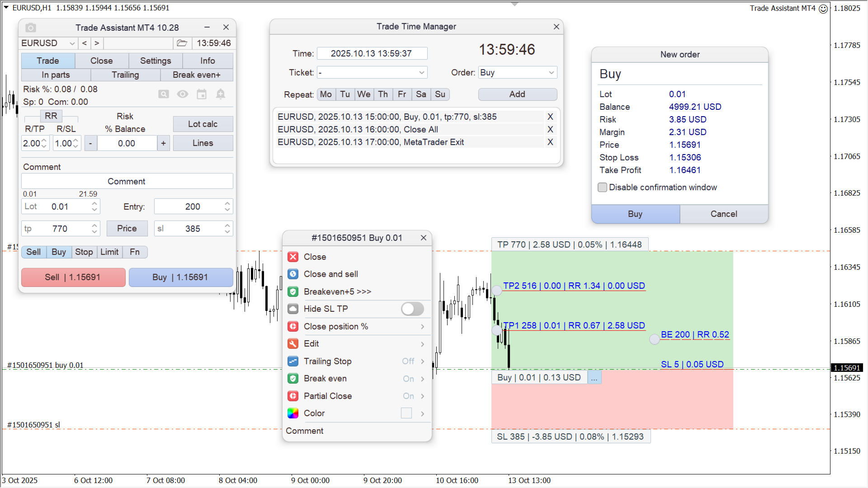Click the Color swatch box in order menu
Image resolution: width=868 pixels, height=488 pixels.
coord(406,413)
